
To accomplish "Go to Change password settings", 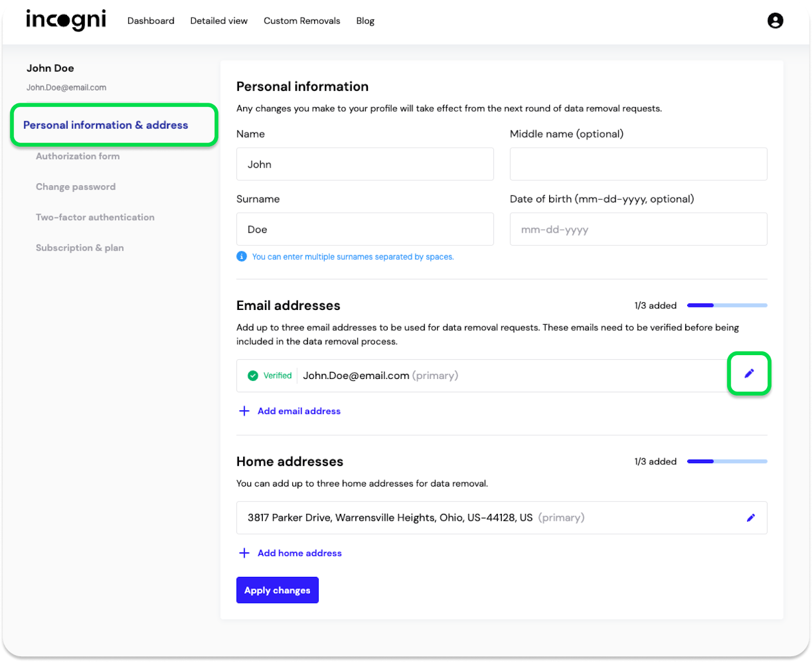I will 76,187.
